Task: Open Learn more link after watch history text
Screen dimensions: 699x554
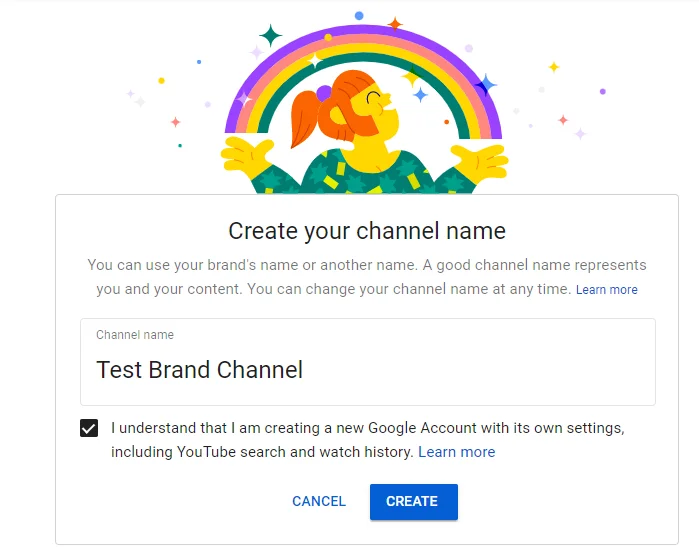Action: tap(456, 452)
